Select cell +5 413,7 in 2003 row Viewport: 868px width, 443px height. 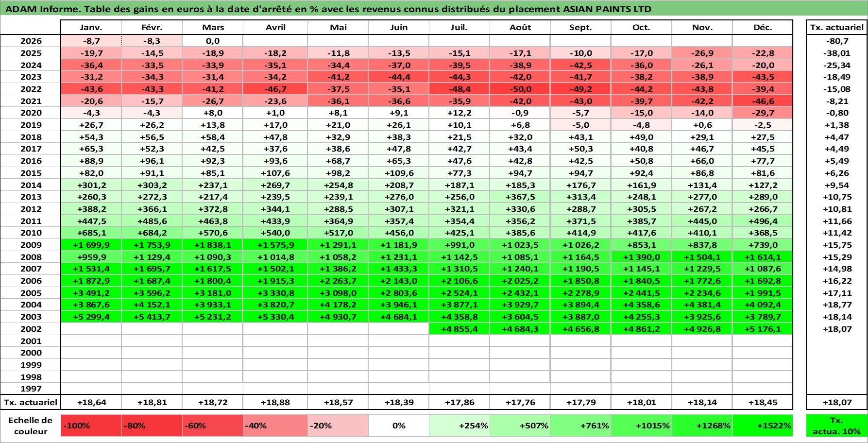pyautogui.click(x=152, y=317)
